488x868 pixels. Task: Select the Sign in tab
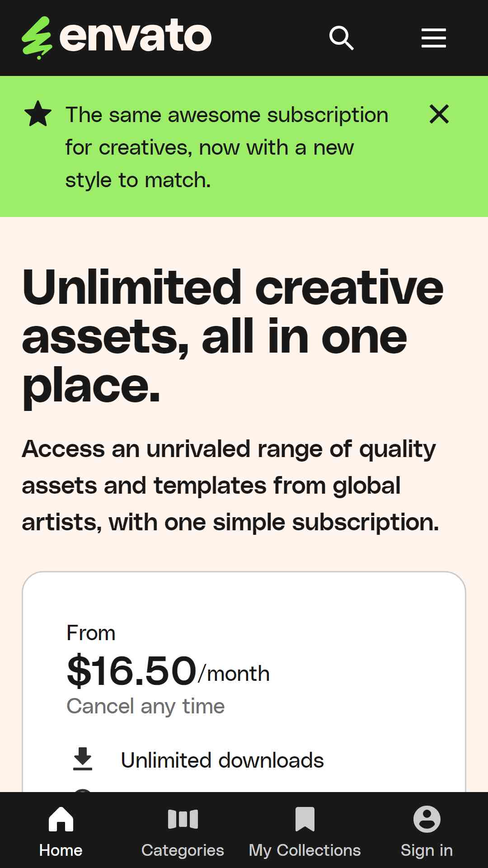(x=427, y=850)
